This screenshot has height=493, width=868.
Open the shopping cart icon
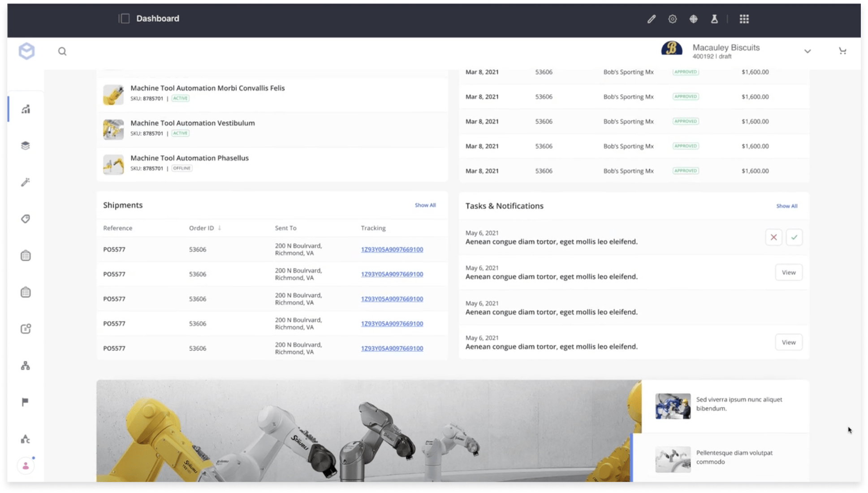point(842,51)
